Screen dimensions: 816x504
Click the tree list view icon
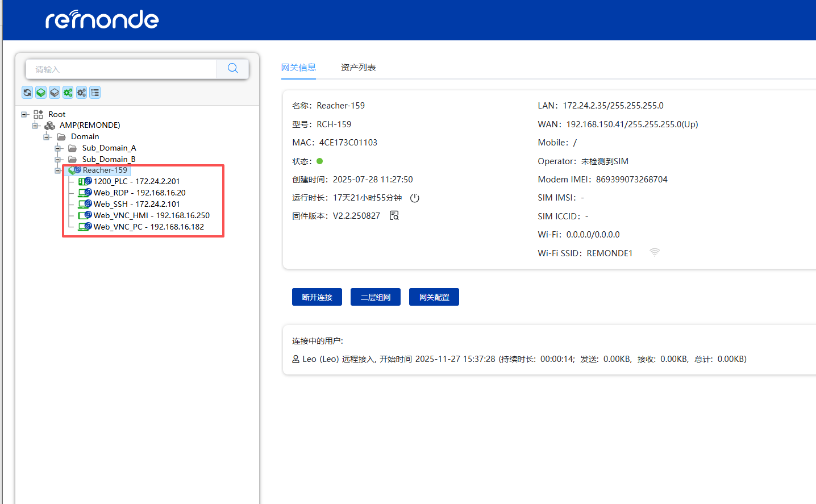click(x=95, y=93)
